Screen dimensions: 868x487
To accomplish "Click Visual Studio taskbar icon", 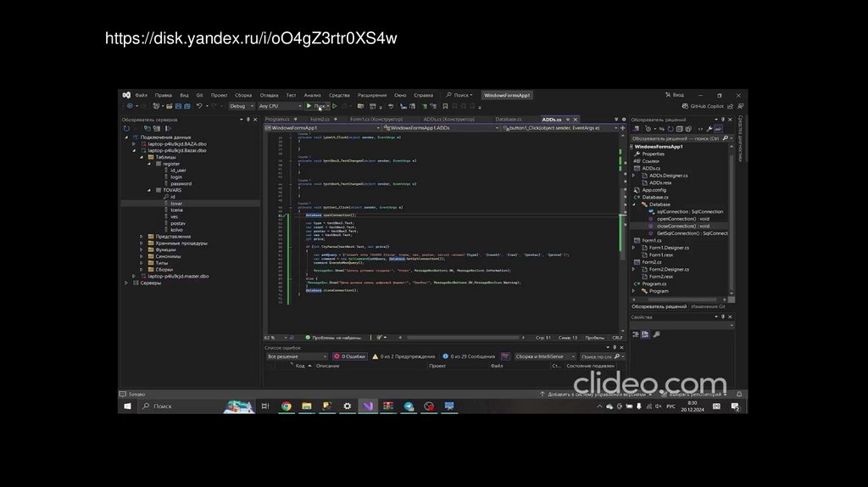I will [368, 406].
